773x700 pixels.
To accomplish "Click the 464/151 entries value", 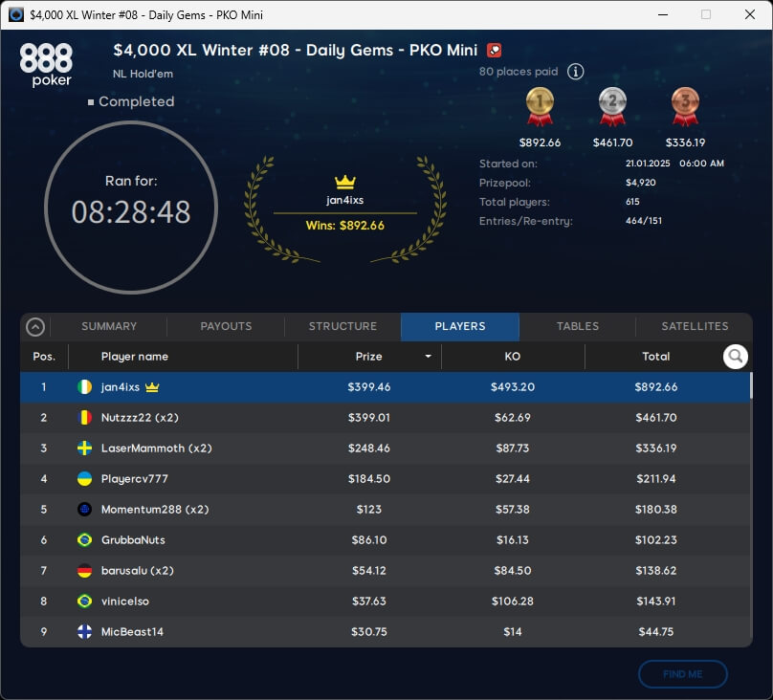I will coord(644,221).
